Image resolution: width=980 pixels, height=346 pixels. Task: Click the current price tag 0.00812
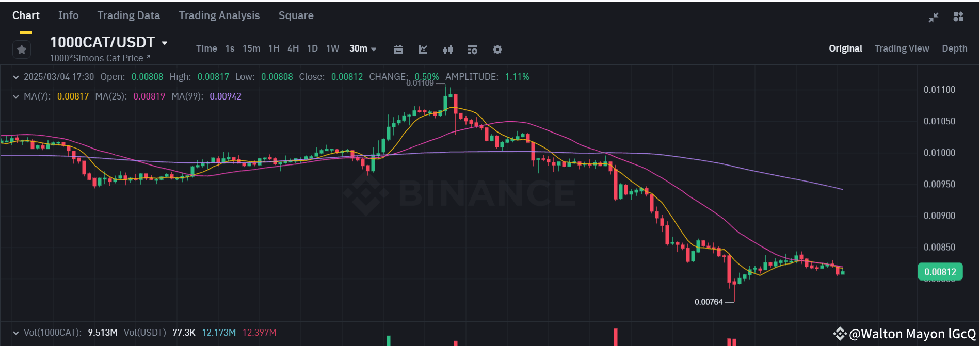(940, 272)
